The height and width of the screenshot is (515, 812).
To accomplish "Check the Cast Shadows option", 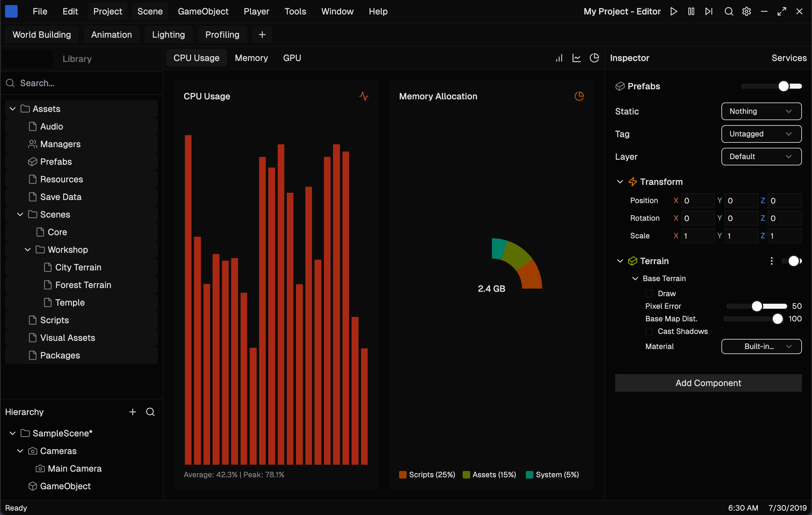I will pos(648,331).
